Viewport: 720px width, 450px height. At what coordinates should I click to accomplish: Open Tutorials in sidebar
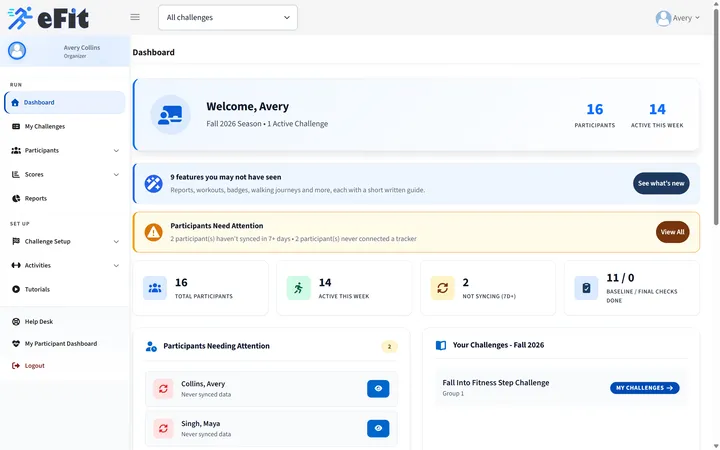65,289
